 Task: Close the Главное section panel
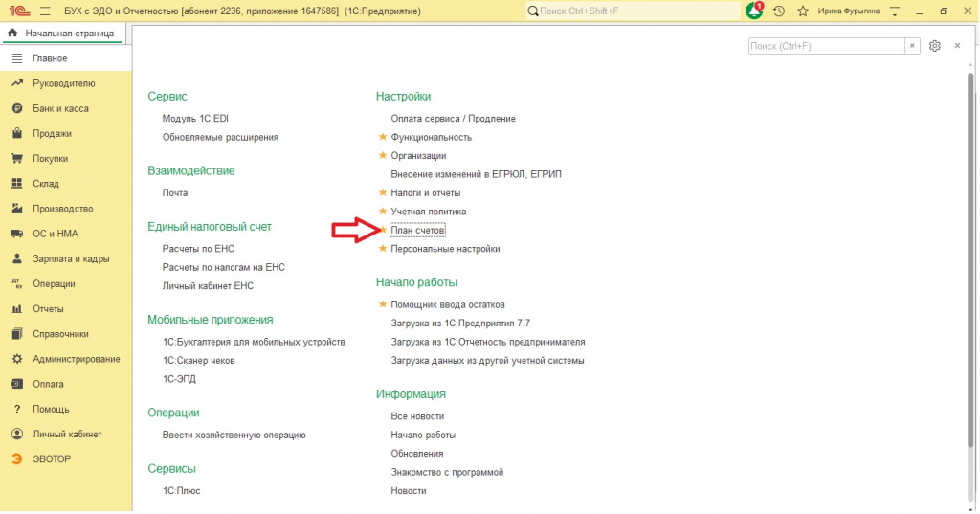click(x=957, y=46)
